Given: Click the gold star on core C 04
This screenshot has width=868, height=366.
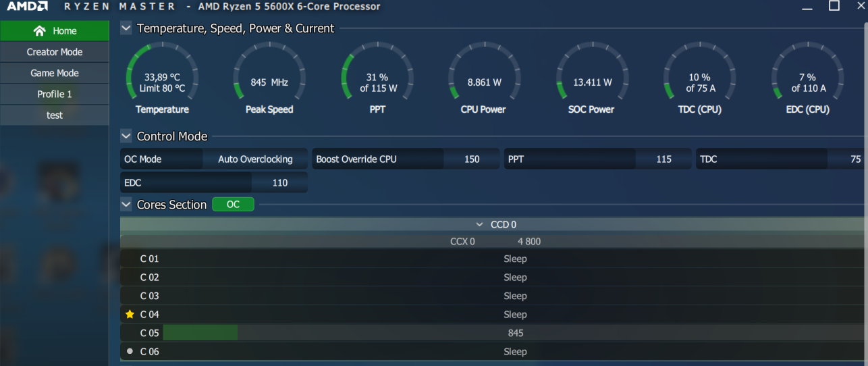Looking at the screenshot, I should [130, 314].
